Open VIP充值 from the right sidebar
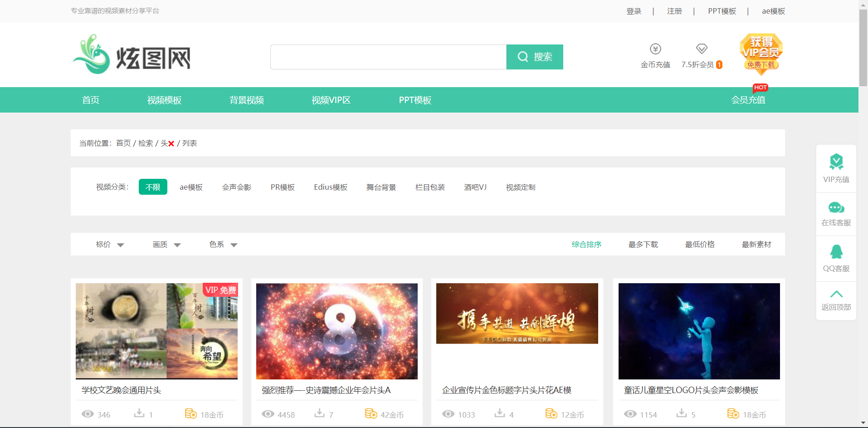The image size is (868, 428). point(836,168)
